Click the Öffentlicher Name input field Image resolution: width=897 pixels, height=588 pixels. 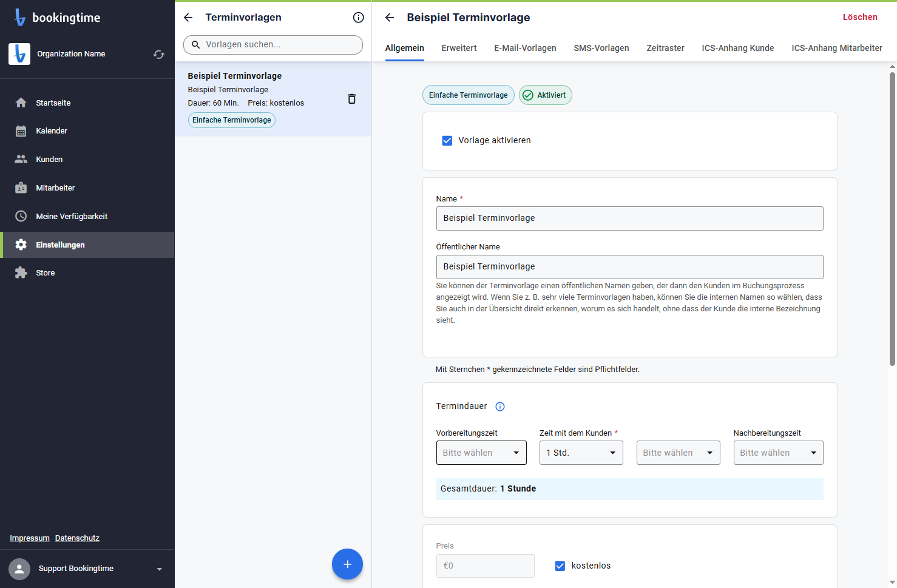(x=629, y=267)
